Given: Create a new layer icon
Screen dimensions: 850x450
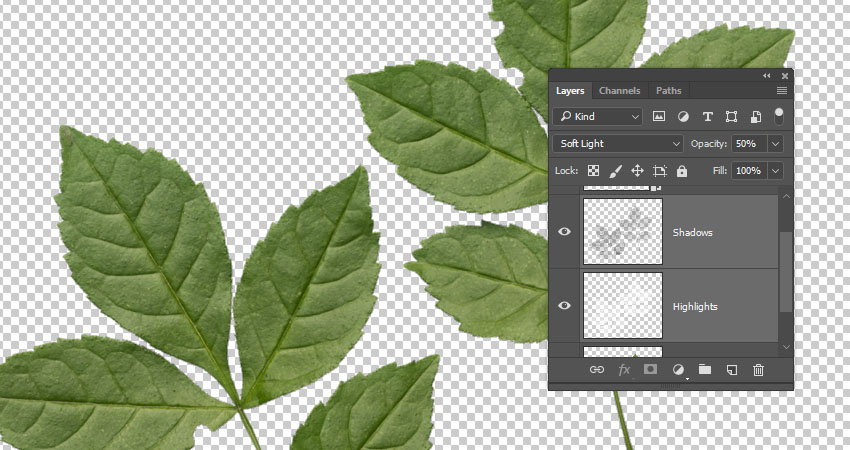Looking at the screenshot, I should [731, 370].
